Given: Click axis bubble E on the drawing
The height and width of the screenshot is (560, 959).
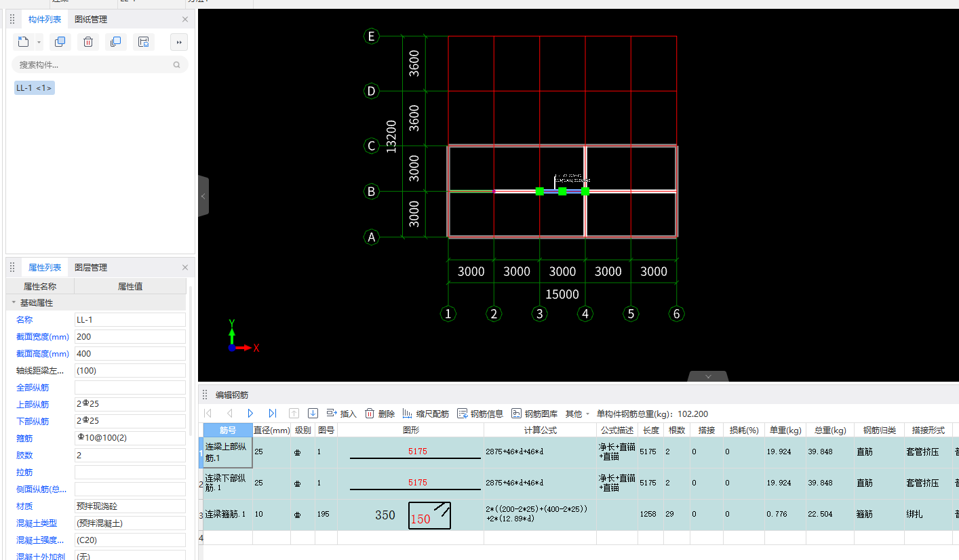Looking at the screenshot, I should click(x=371, y=36).
